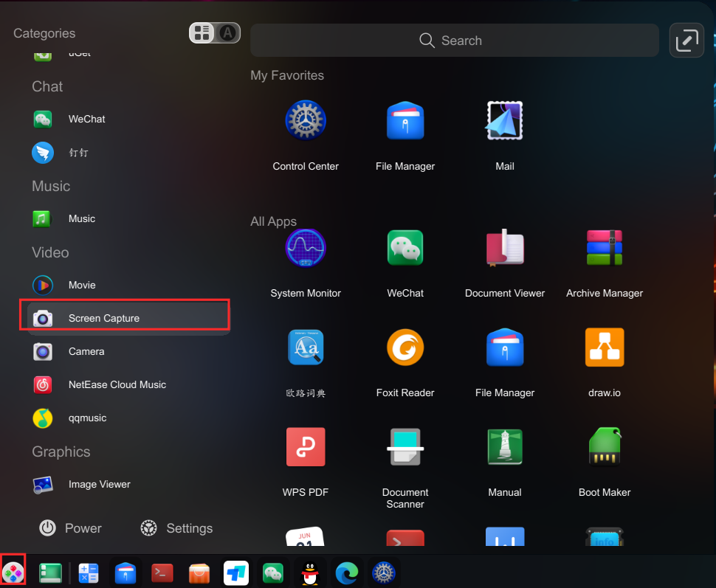
Task: Switch to category grid view mode
Action: point(202,33)
